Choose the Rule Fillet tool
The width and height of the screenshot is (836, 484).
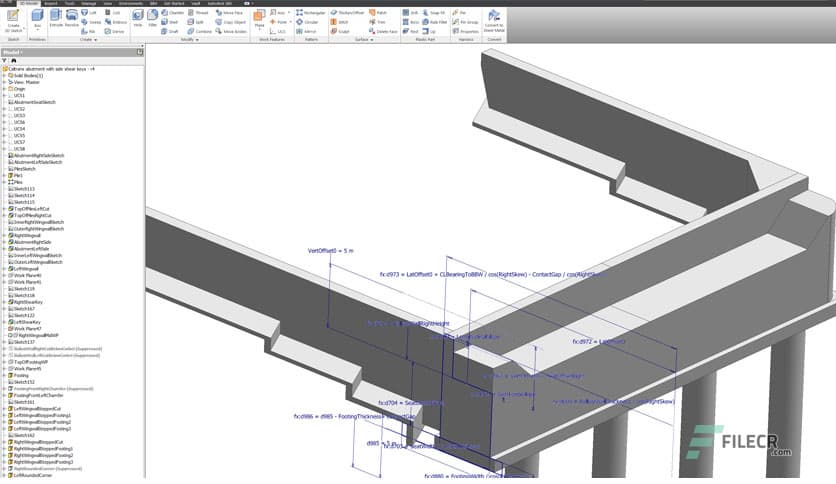tap(435, 22)
